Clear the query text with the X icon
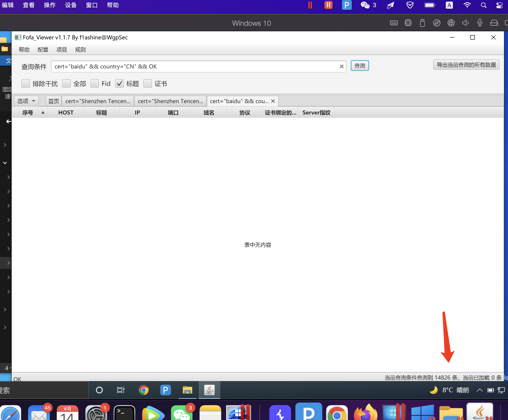 (x=341, y=66)
